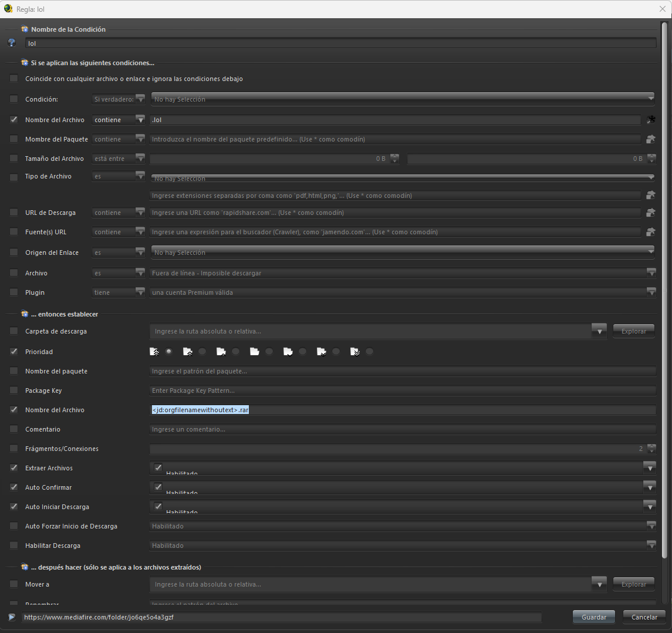Close the 'Regla: lol' dialog
Image resolution: width=672 pixels, height=633 pixels.
(662, 9)
